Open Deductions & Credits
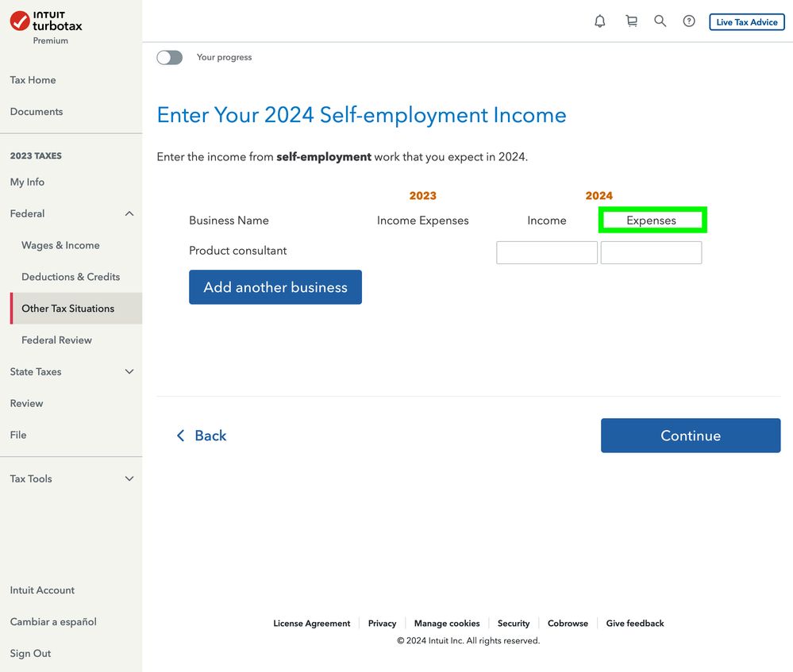Viewport: 793px width, 672px height. click(x=71, y=276)
